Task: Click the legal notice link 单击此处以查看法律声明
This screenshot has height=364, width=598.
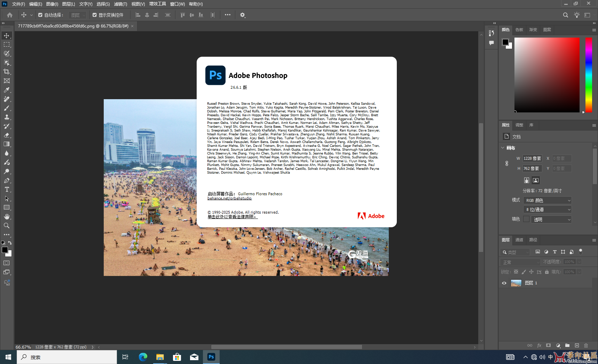Action: point(232,217)
